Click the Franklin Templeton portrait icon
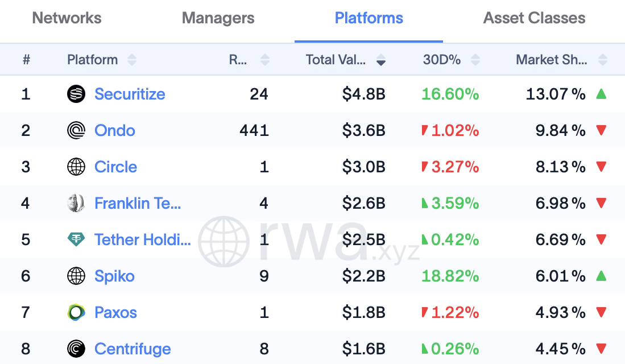This screenshot has width=625, height=364. tap(76, 203)
